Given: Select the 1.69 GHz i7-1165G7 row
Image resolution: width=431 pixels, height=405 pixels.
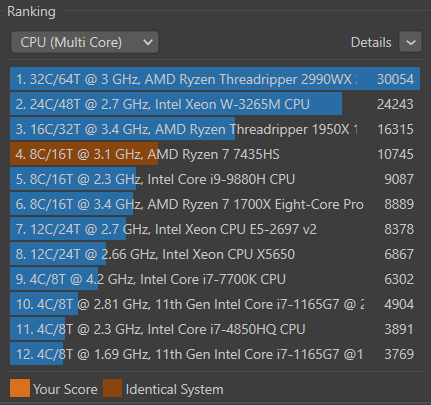Looking at the screenshot, I should [215, 354].
